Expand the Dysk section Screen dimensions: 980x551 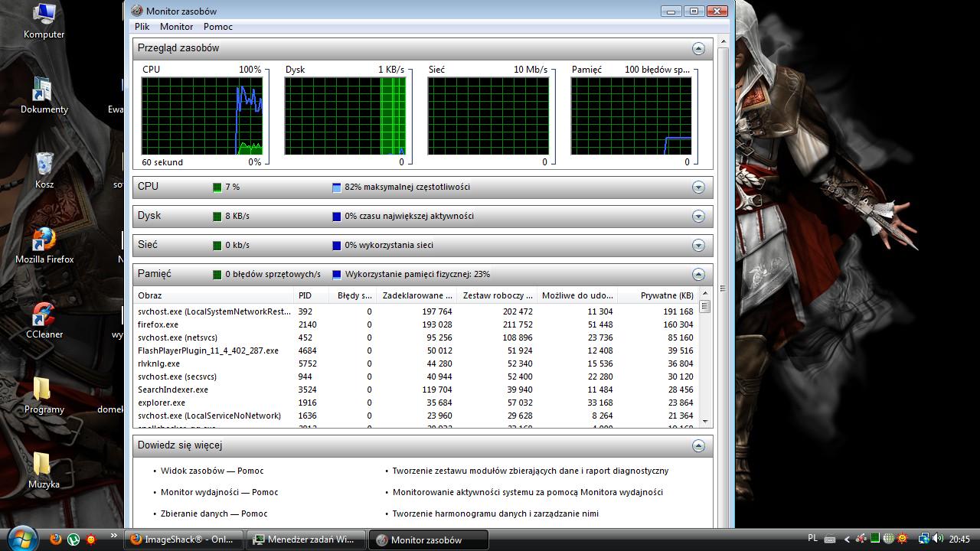coord(698,217)
